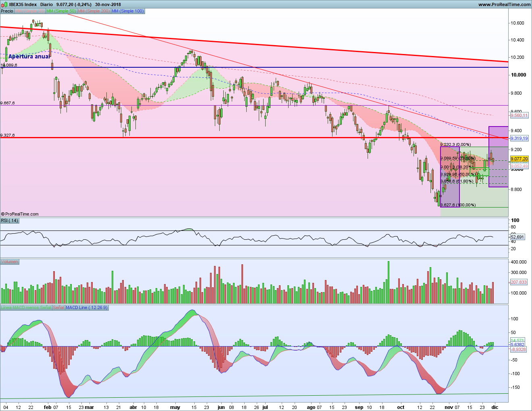The width and height of the screenshot is (532, 411).
Task: Open the www.ProRealTime.com link
Action: point(504,4)
